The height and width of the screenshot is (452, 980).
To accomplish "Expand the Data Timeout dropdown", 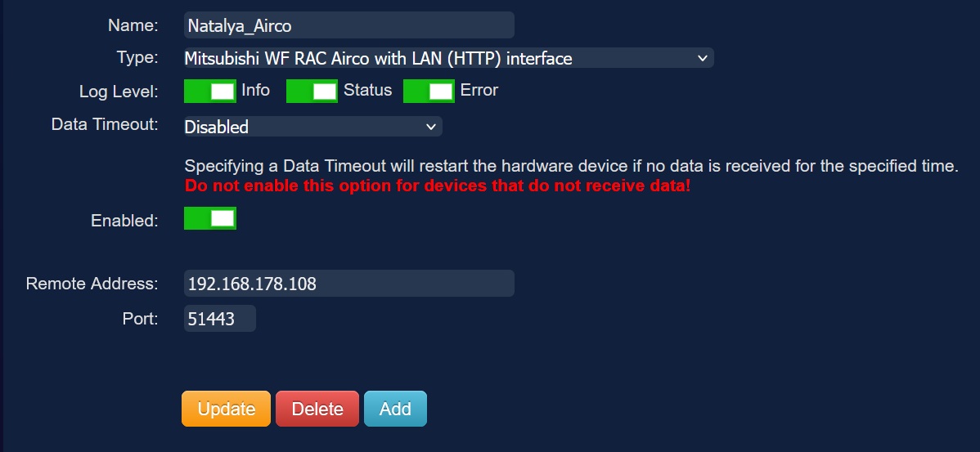I will tap(312, 127).
